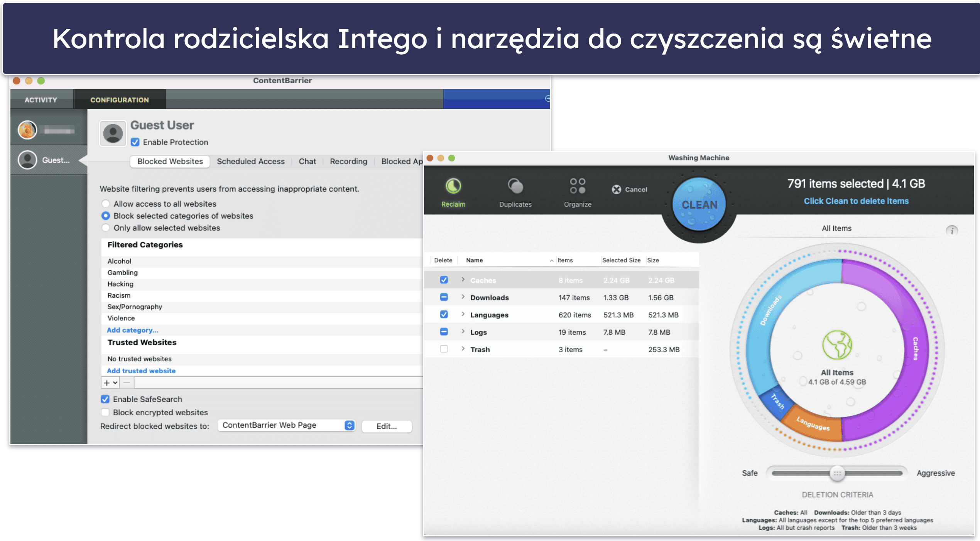Open the Scheduled Access tab

click(x=250, y=161)
